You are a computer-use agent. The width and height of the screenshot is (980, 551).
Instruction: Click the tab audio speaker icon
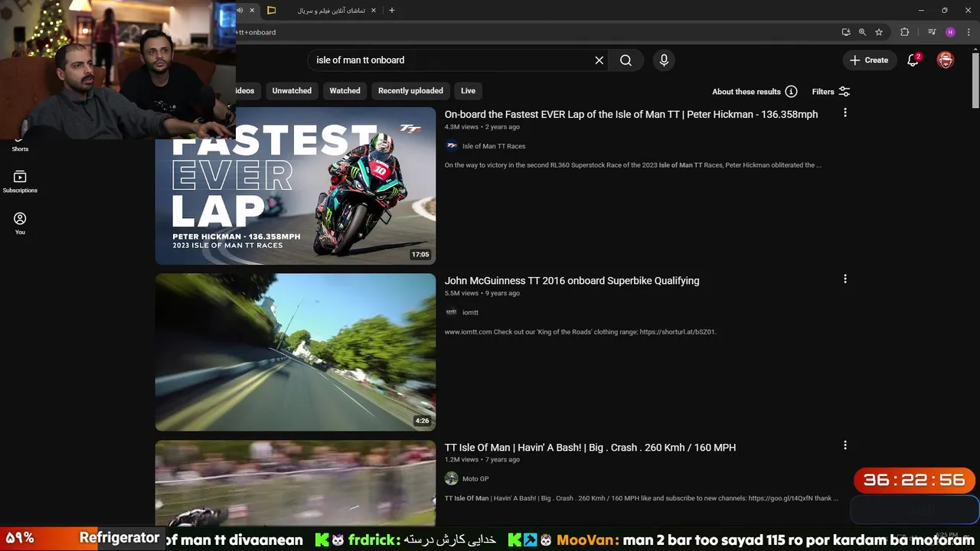coord(240,11)
